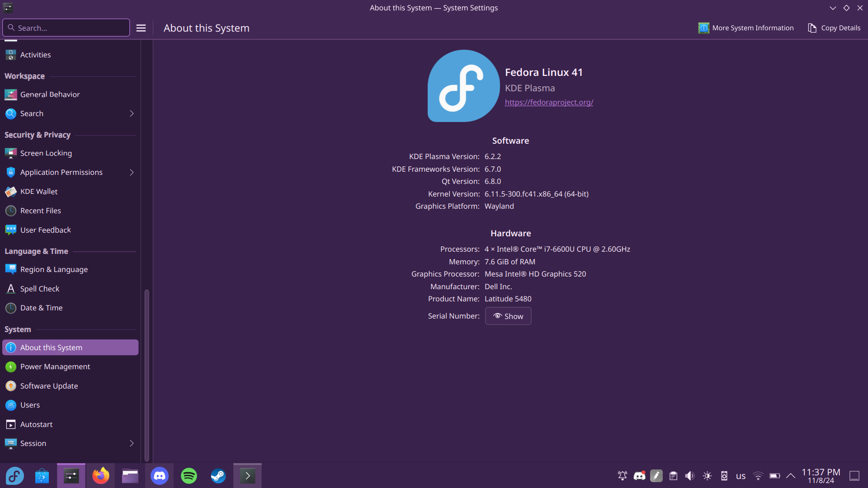Click the Spell Check icon
The image size is (868, 488).
pos(11,289)
